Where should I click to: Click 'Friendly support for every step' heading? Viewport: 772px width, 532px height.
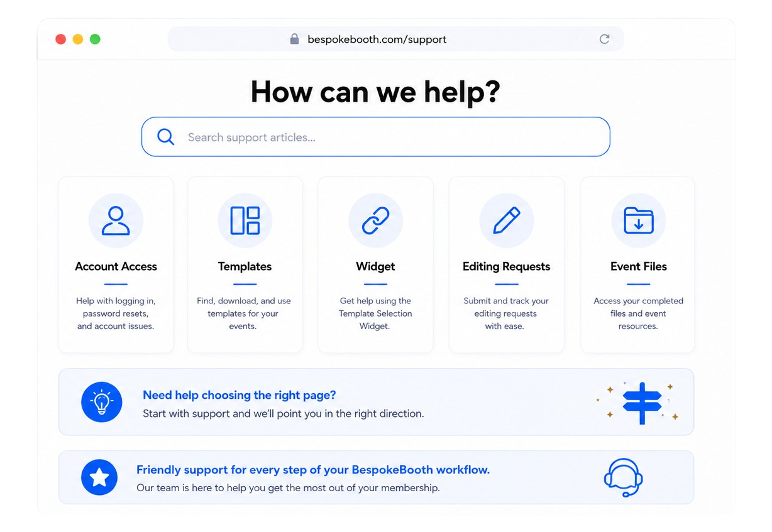[312, 470]
